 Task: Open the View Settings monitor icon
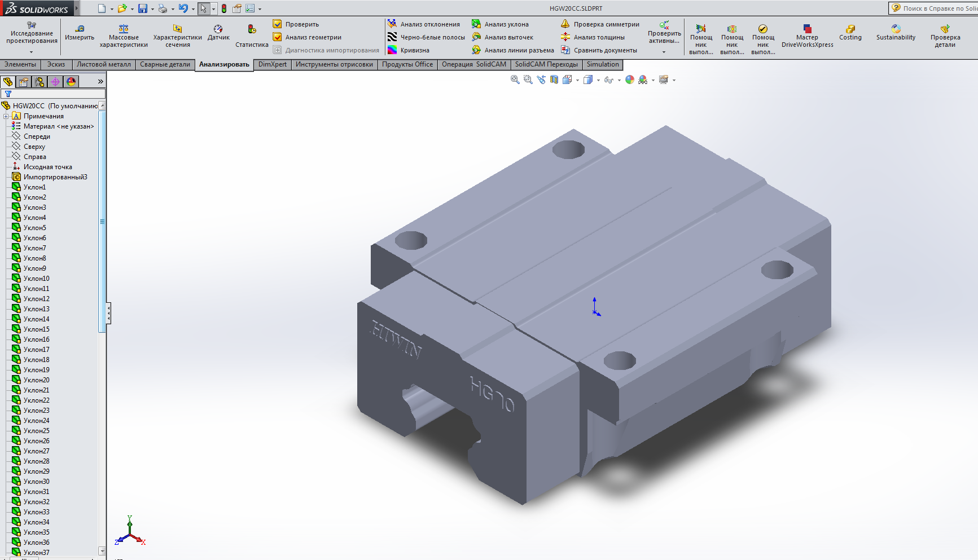coord(664,80)
